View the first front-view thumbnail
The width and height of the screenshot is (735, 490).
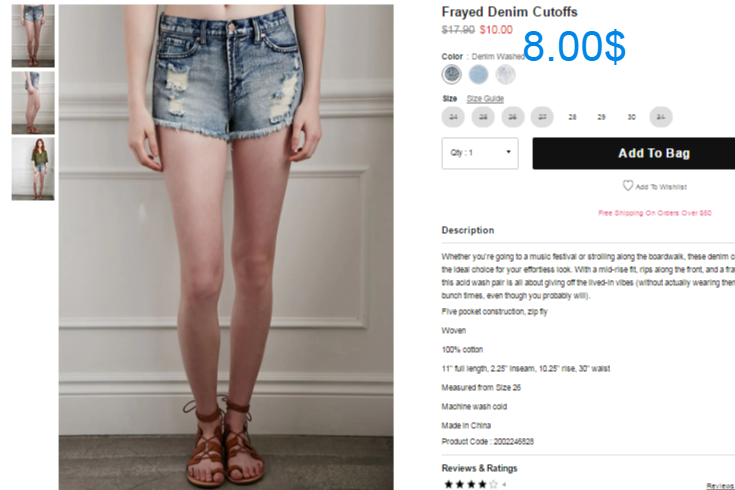(x=33, y=36)
